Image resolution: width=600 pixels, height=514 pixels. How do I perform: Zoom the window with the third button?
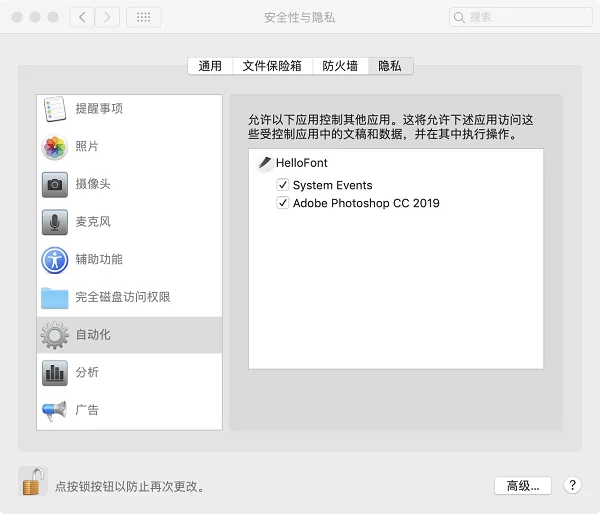click(53, 17)
